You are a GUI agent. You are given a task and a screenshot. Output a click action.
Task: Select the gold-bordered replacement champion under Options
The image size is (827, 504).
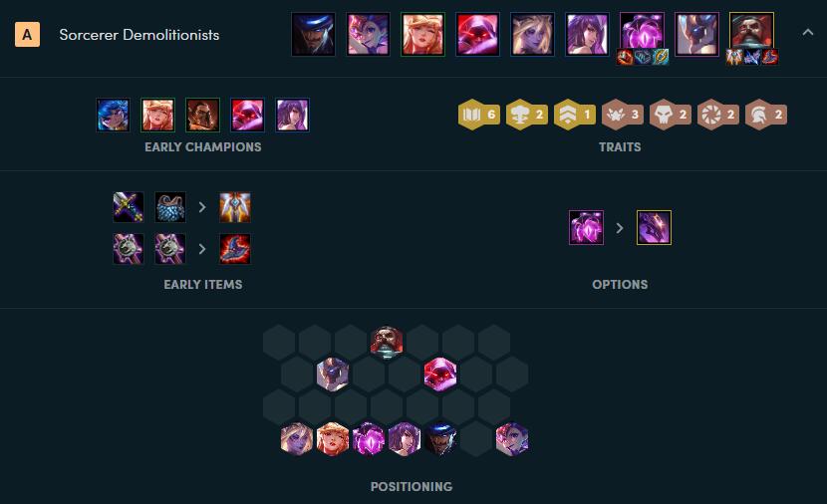(654, 227)
